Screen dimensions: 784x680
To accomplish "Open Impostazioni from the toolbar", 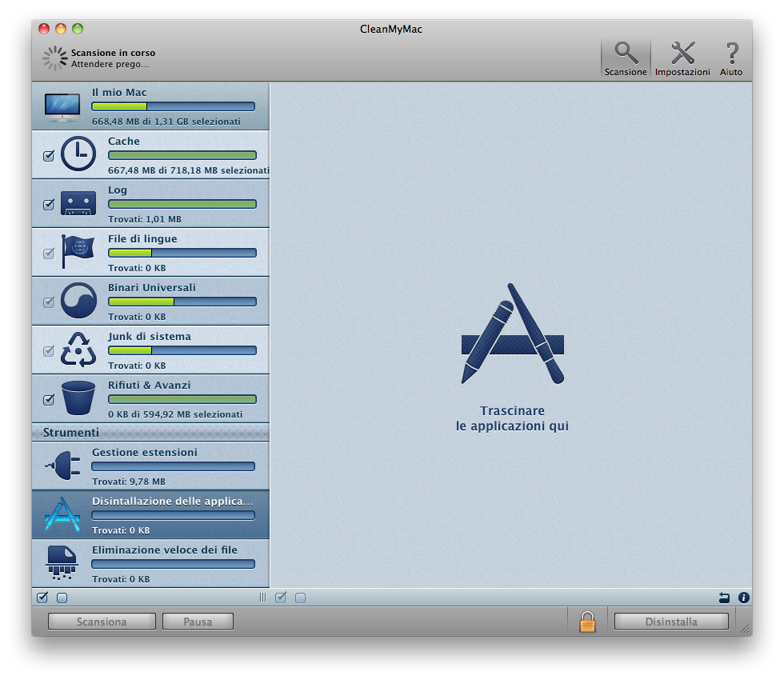I will point(682,54).
